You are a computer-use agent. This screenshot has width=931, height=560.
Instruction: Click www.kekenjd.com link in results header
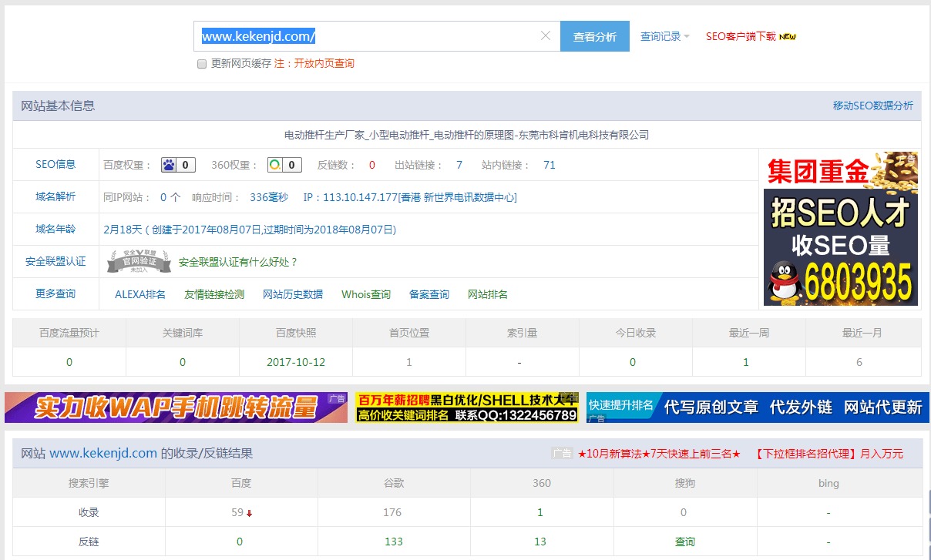click(x=103, y=454)
